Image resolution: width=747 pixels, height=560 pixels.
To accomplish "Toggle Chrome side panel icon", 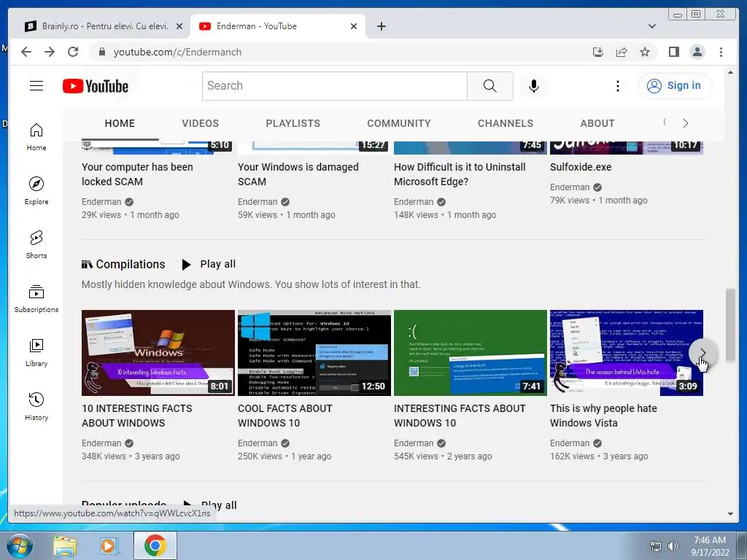I will click(x=673, y=52).
